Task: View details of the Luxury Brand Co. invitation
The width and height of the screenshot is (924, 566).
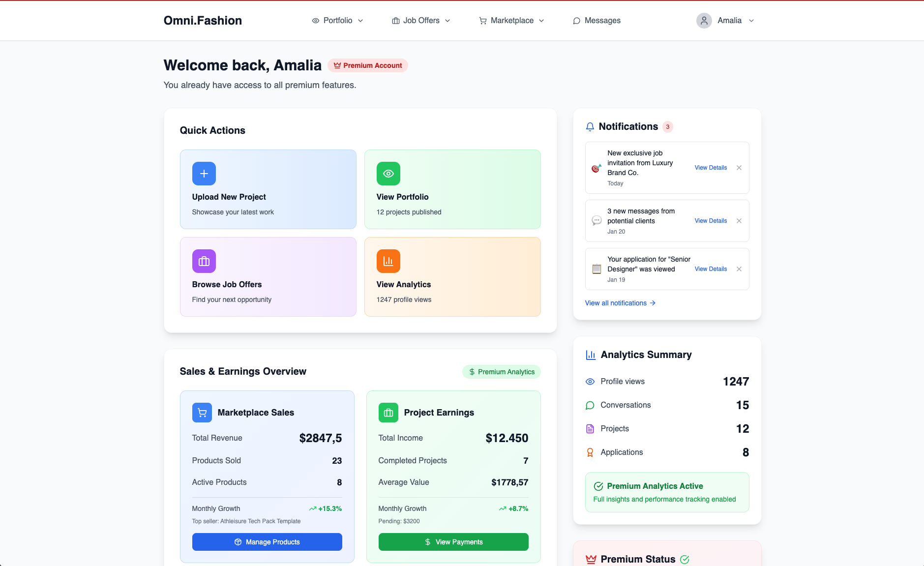Action: pyautogui.click(x=711, y=168)
